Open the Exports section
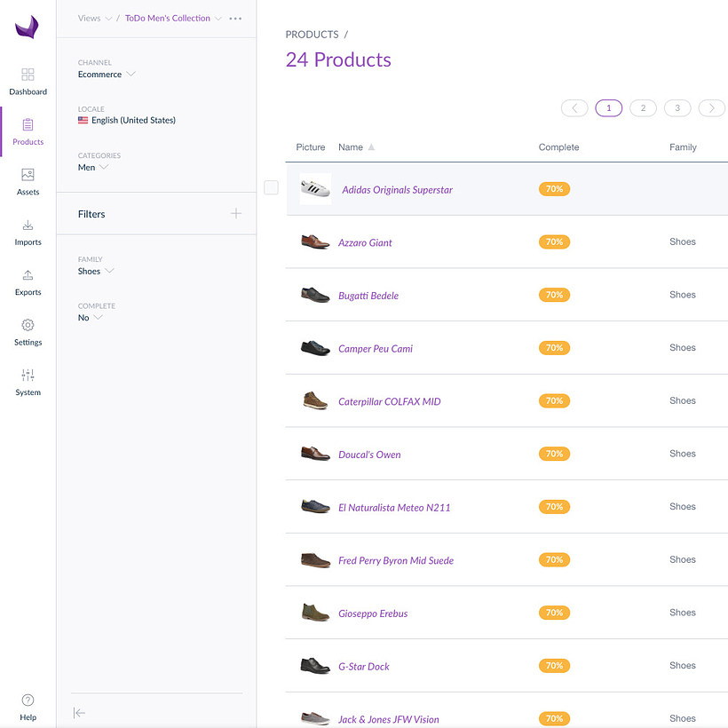 pos(28,282)
